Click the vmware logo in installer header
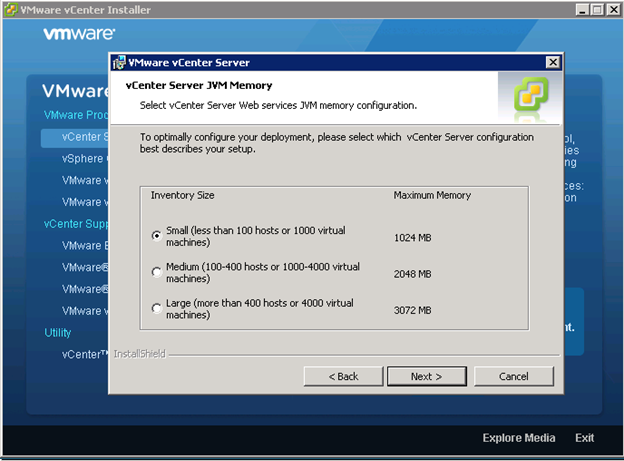This screenshot has height=461, width=624. 79,33
